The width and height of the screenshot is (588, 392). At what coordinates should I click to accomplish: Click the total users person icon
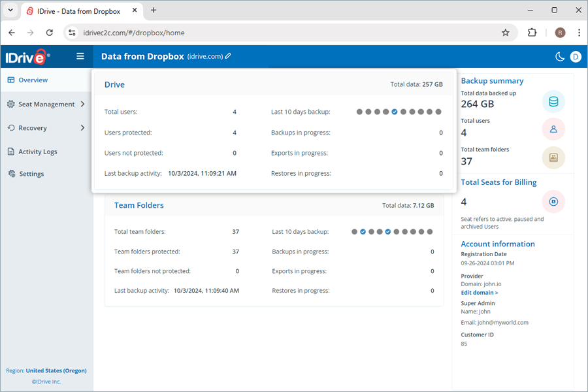tap(553, 129)
